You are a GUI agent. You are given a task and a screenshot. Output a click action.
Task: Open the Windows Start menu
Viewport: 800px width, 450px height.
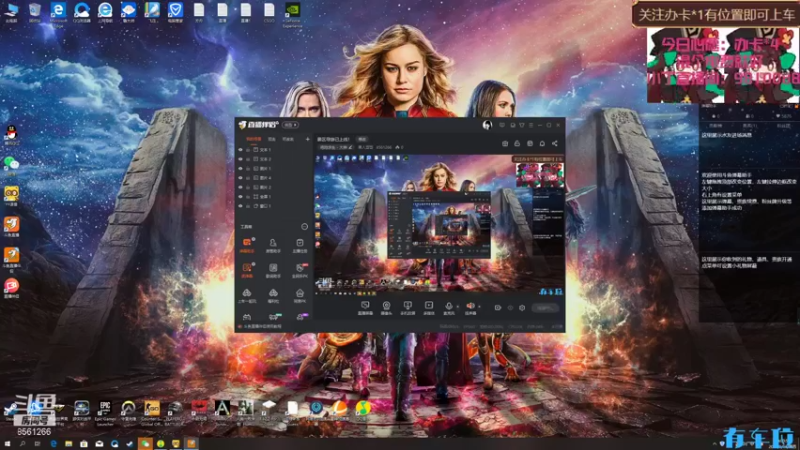pyautogui.click(x=7, y=444)
